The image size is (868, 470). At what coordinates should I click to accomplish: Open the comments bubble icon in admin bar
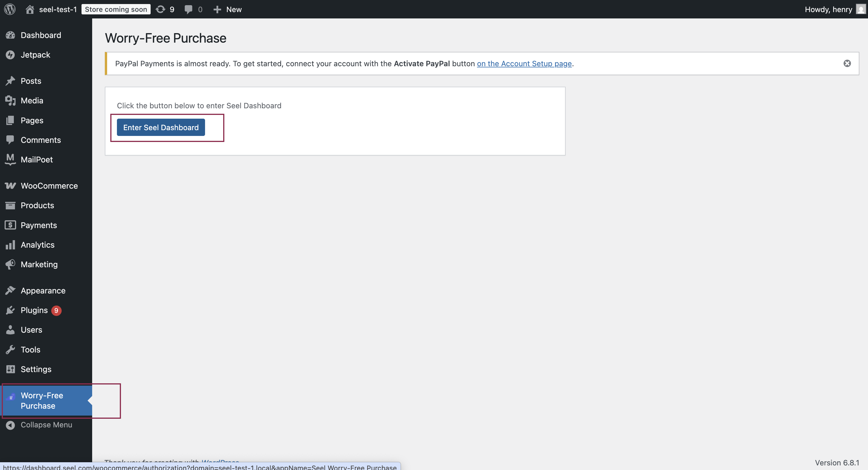pyautogui.click(x=188, y=9)
